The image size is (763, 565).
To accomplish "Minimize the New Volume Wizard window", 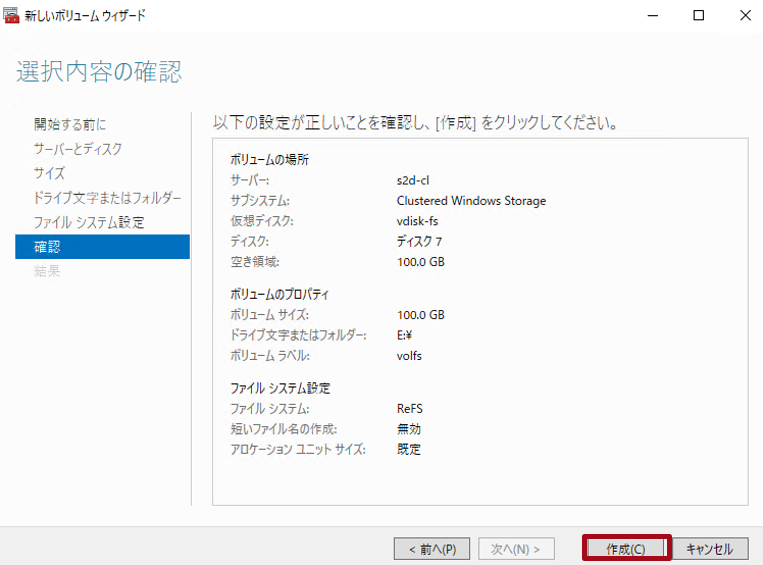I will click(x=653, y=16).
